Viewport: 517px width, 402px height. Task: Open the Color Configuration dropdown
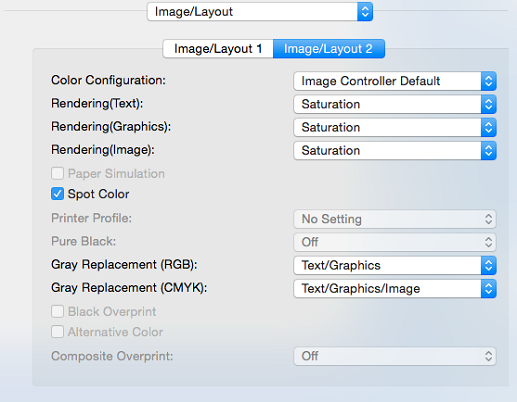point(395,81)
